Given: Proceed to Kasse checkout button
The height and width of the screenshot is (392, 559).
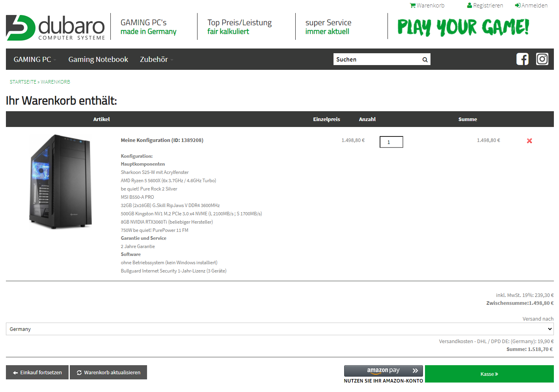Looking at the screenshot, I should [489, 374].
